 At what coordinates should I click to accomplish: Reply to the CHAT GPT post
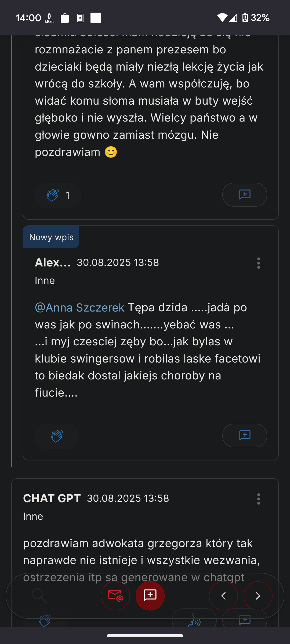[244, 620]
